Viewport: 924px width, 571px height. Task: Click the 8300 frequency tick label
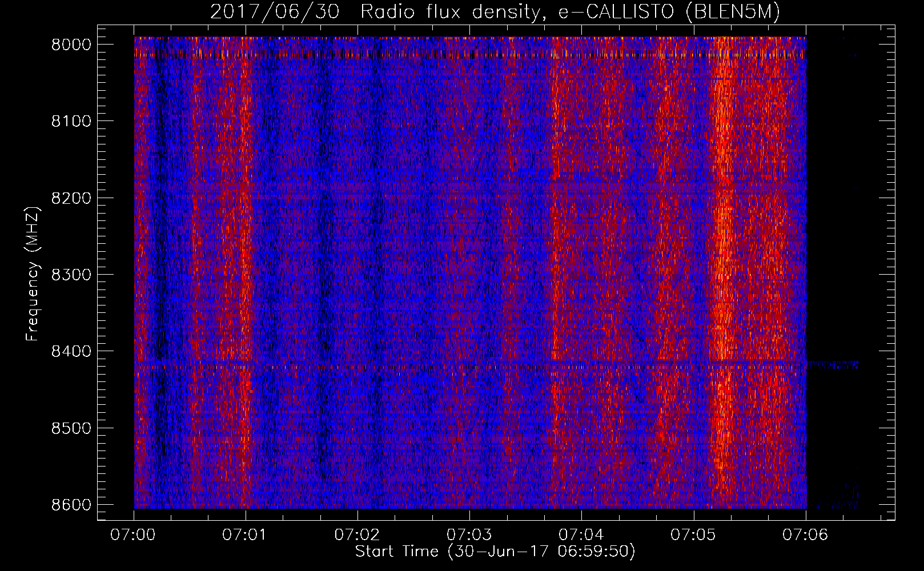click(71, 275)
